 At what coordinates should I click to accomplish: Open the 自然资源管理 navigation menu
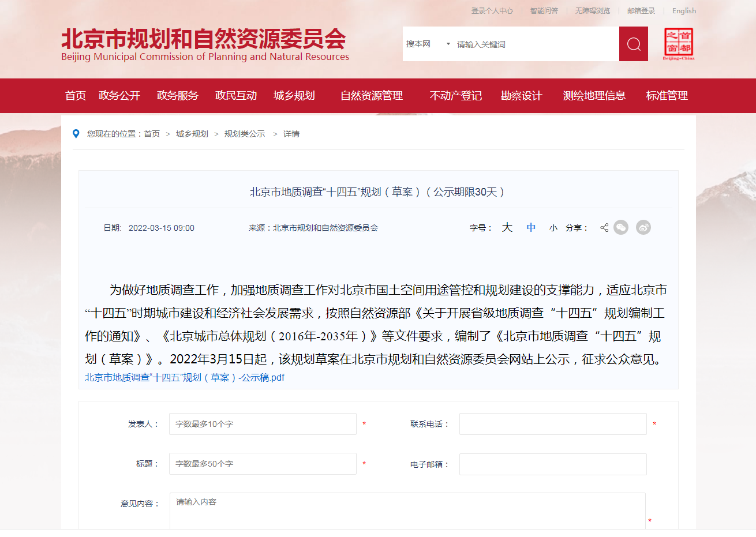click(371, 96)
